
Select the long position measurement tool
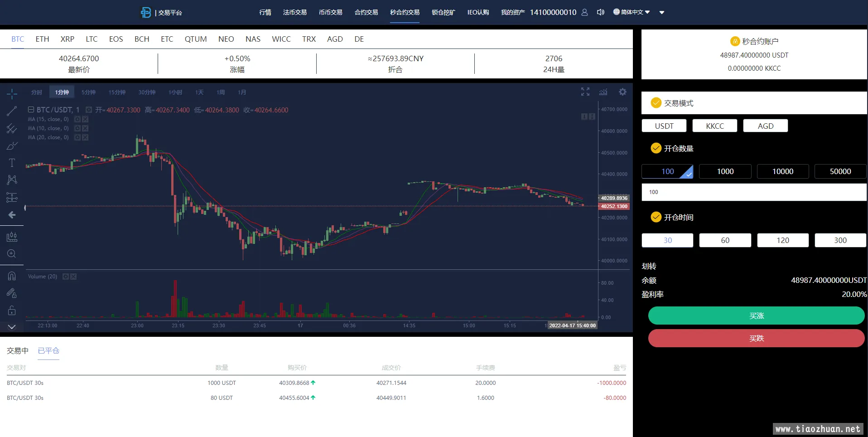[12, 197]
